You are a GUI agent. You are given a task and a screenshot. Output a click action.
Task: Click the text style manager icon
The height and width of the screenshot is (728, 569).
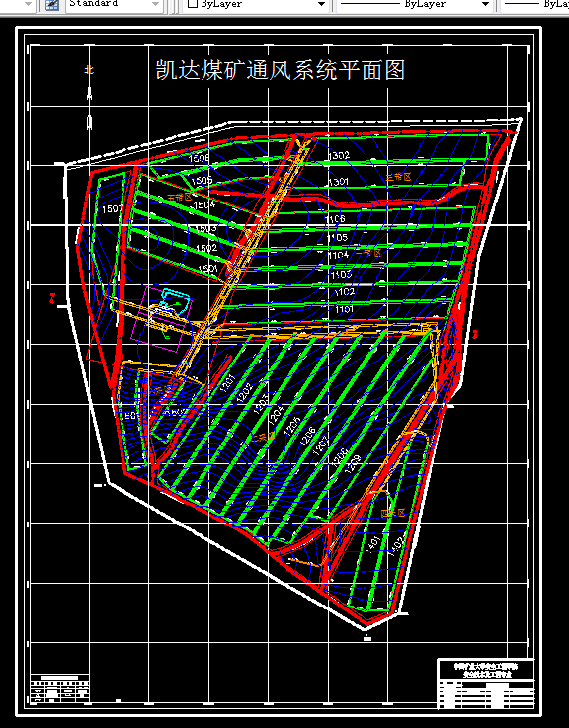(52, 5)
